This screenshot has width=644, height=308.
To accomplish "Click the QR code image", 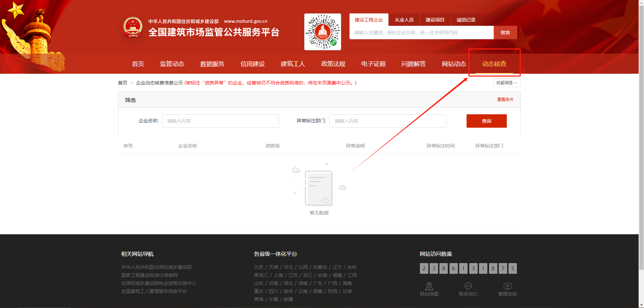I will (x=322, y=32).
